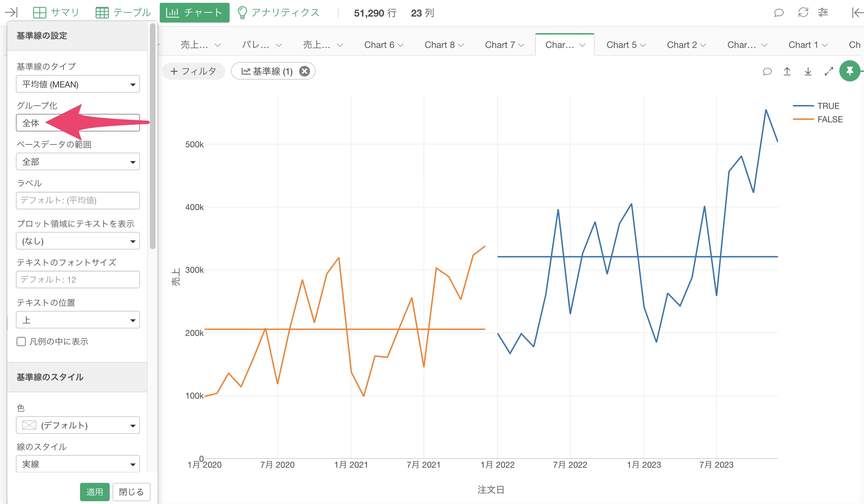Image resolution: width=864 pixels, height=504 pixels.
Task: Click the fullscreen expand chart icon
Action: click(829, 72)
